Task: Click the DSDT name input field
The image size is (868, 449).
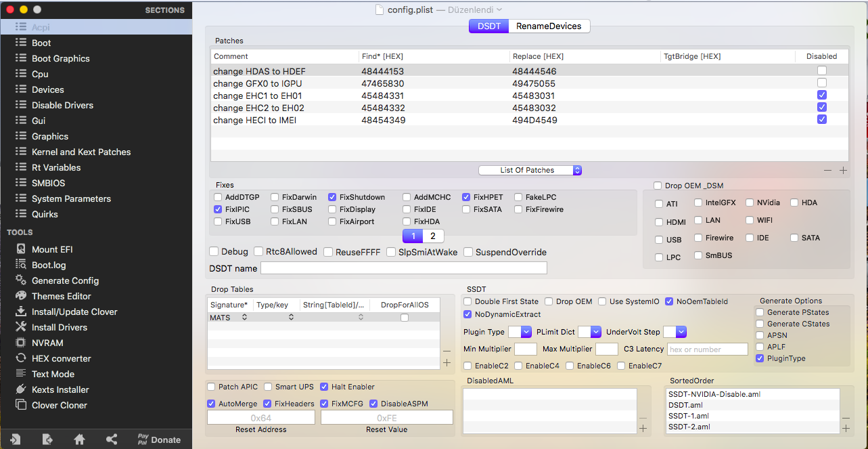Action: [403, 268]
